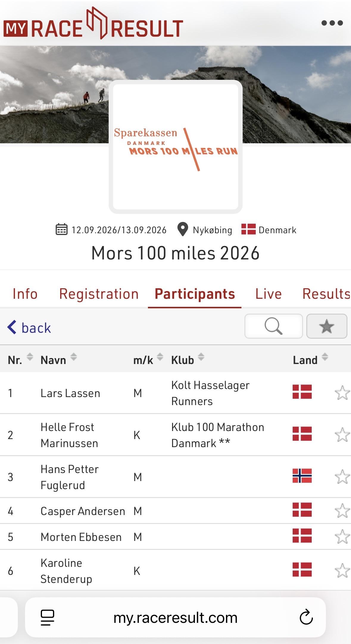Go to the Live tab
351x644 pixels.
[x=269, y=294]
